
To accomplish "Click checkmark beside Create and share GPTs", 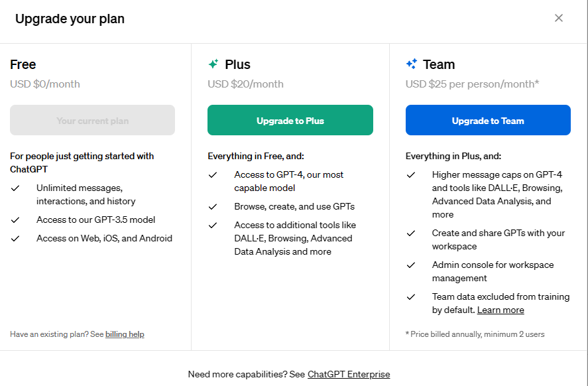I will click(x=411, y=233).
